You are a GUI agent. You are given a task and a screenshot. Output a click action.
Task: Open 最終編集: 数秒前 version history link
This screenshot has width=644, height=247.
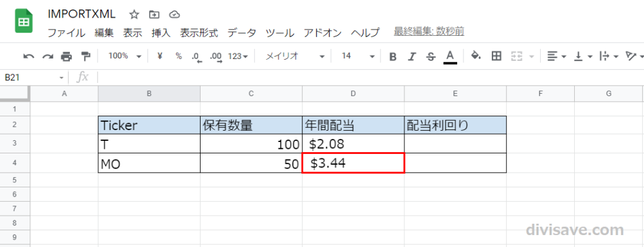click(x=429, y=31)
